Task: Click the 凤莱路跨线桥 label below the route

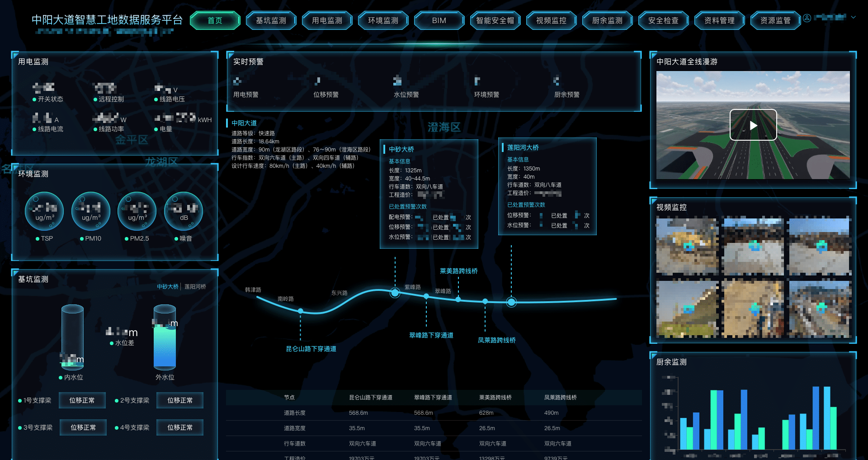Action: [497, 340]
